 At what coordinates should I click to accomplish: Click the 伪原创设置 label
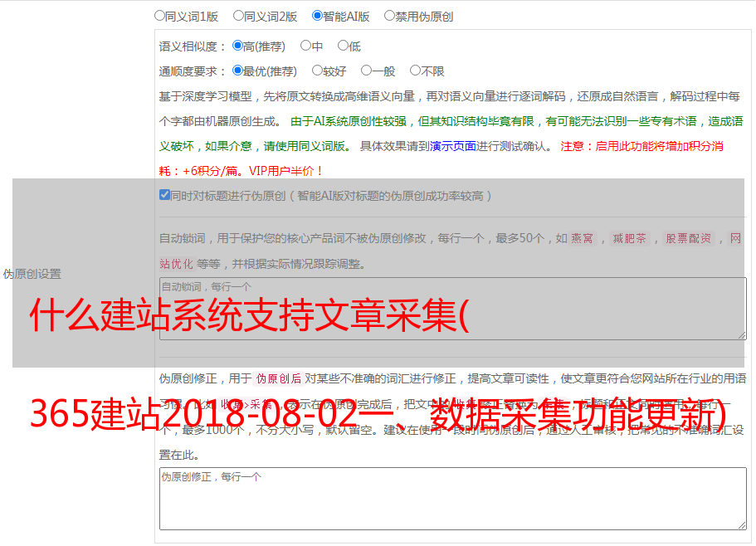(32, 274)
